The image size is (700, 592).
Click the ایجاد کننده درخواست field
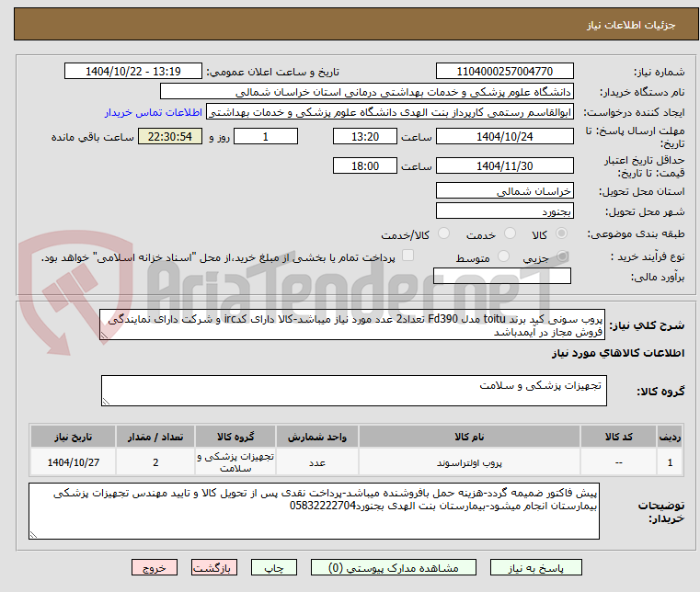coord(390,112)
